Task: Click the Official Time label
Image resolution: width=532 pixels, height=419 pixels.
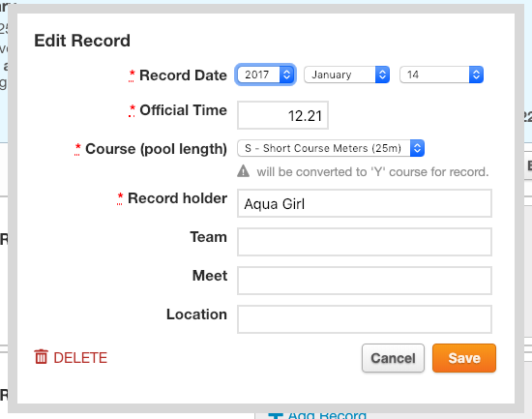Action: coord(183,110)
